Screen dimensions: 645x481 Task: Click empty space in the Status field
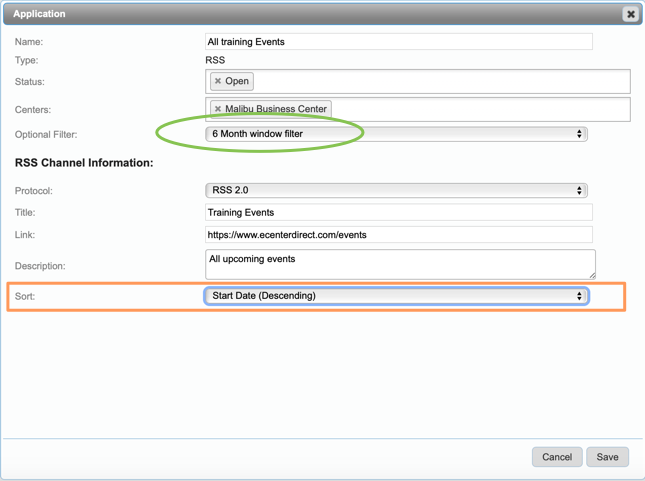[440, 81]
